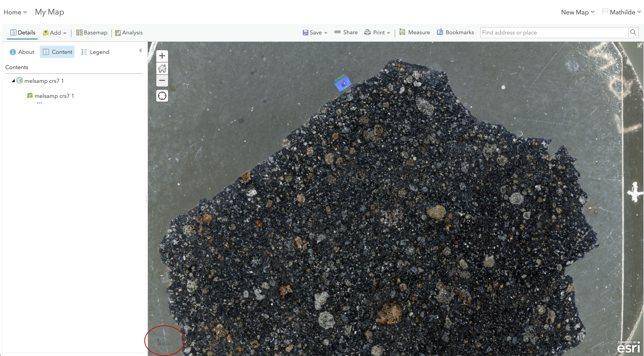Open the melsamp crs7 1 more options dots
This screenshot has width=644, height=356.
(39, 103)
